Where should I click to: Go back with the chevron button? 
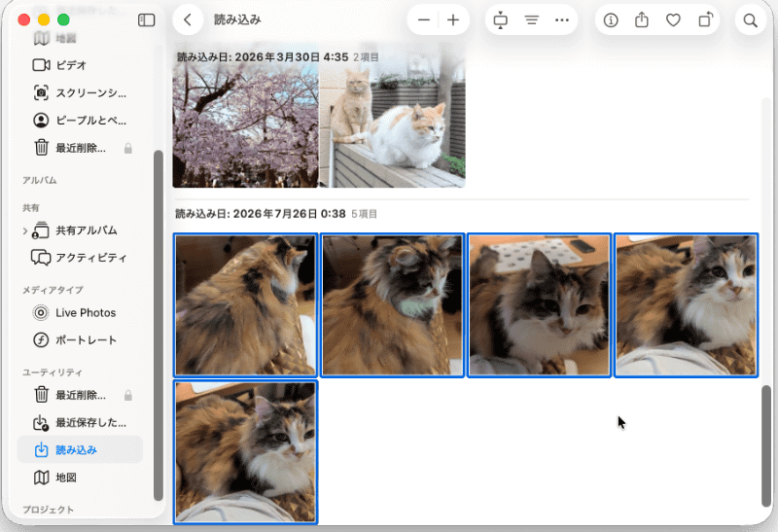188,19
